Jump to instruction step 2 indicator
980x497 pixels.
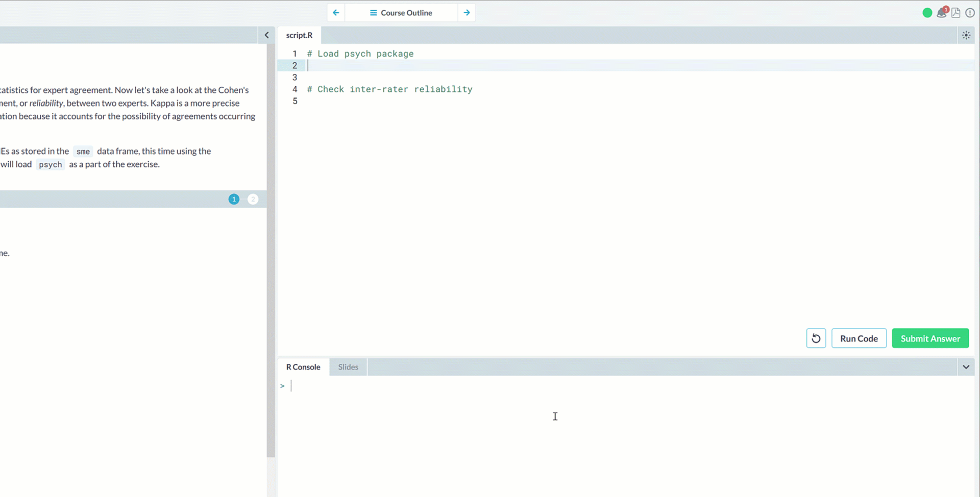(253, 199)
